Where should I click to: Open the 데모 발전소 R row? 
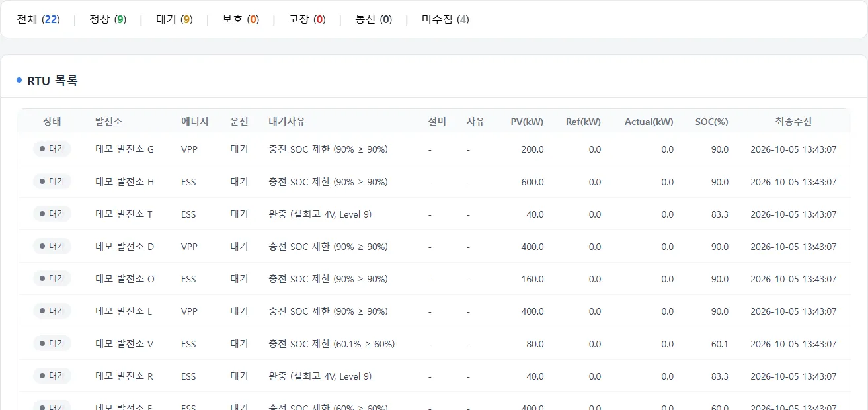point(434,376)
